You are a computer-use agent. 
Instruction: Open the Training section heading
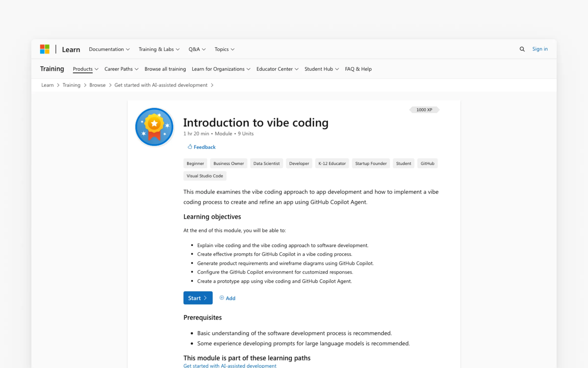coord(52,69)
